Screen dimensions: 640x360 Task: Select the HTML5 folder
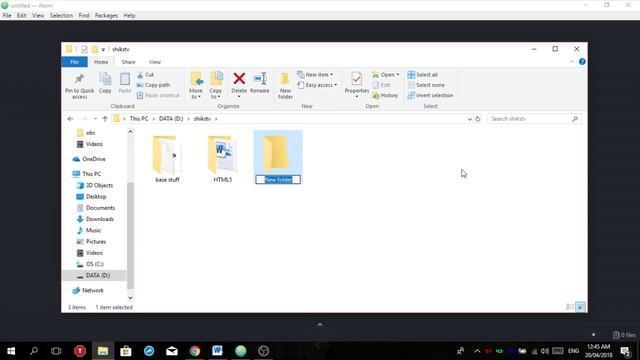(x=222, y=159)
